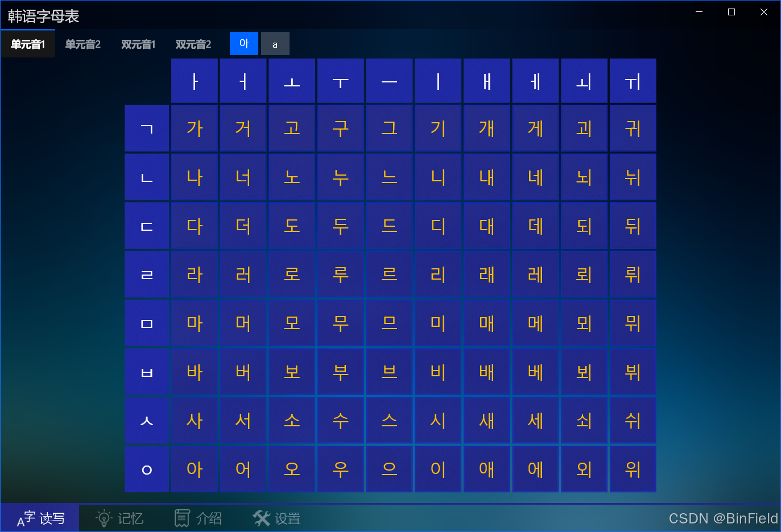Click the syllable 외

click(x=584, y=469)
